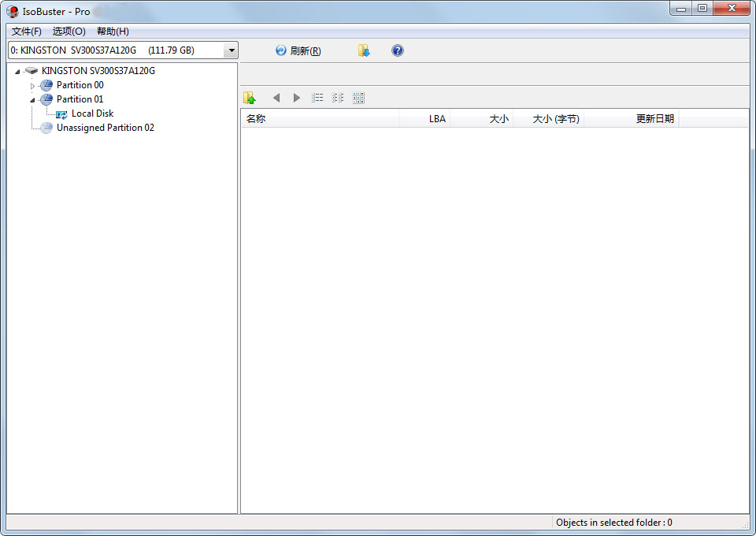Collapse Partition 01 in the tree
The height and width of the screenshot is (536, 756).
coord(33,99)
